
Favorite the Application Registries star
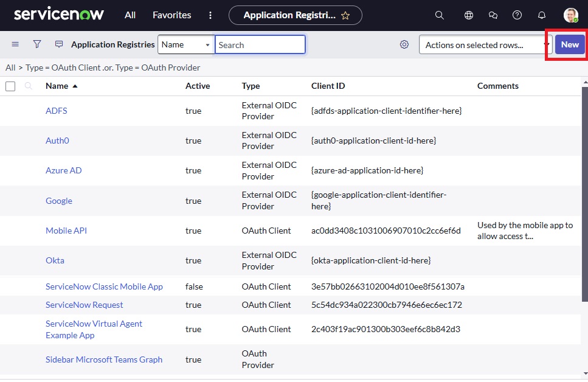[345, 15]
